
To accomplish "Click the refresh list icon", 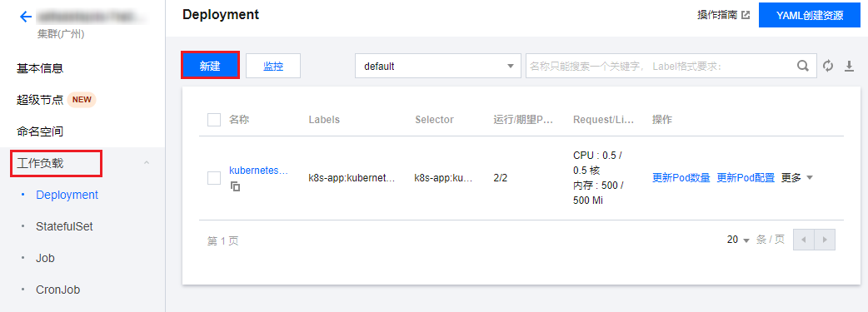I will (x=828, y=66).
